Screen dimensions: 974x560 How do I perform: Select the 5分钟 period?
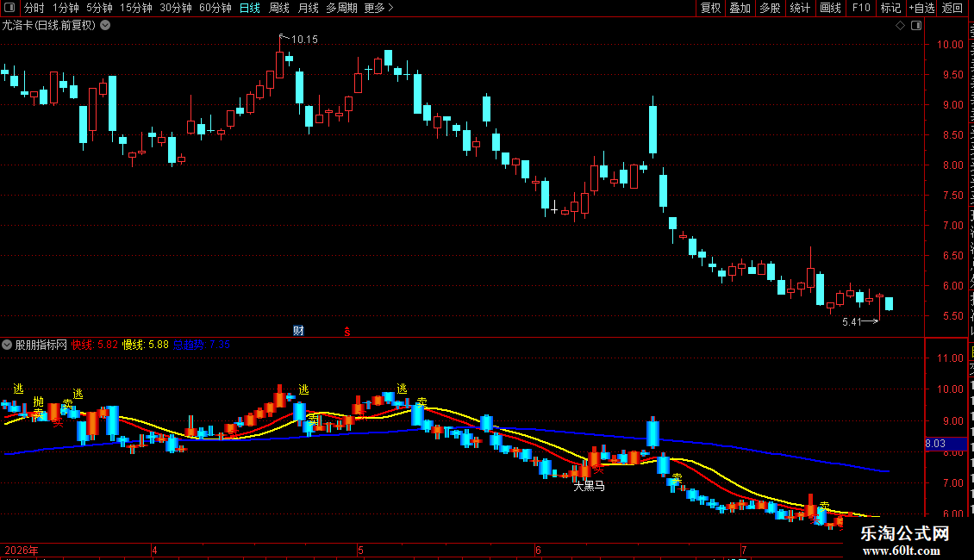click(99, 8)
